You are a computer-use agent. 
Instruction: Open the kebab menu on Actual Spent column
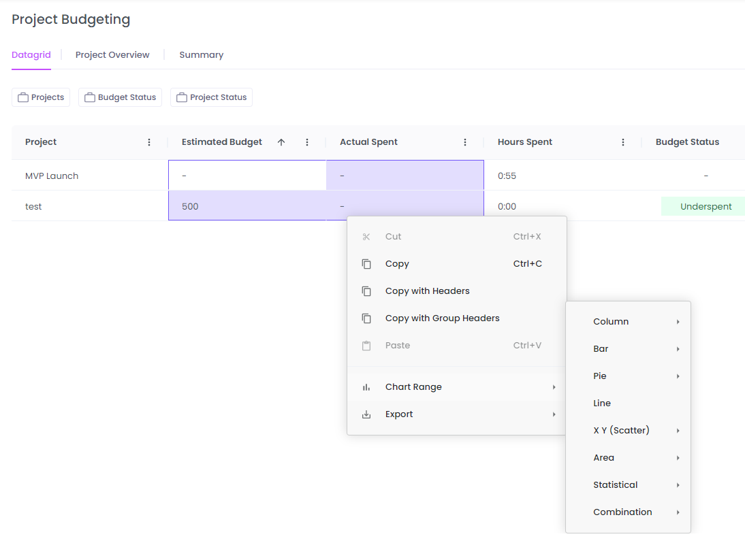465,142
